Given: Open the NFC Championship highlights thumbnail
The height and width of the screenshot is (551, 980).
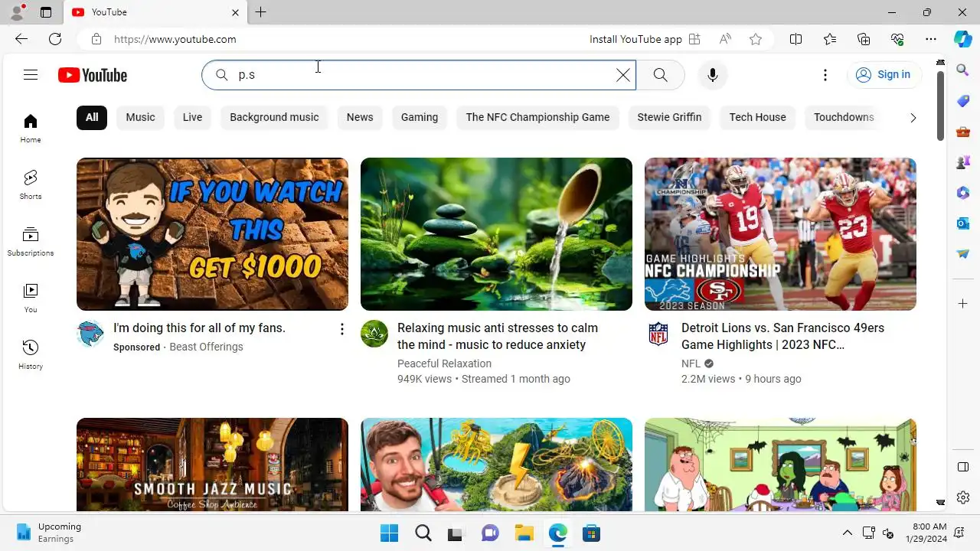Looking at the screenshot, I should coord(780,234).
